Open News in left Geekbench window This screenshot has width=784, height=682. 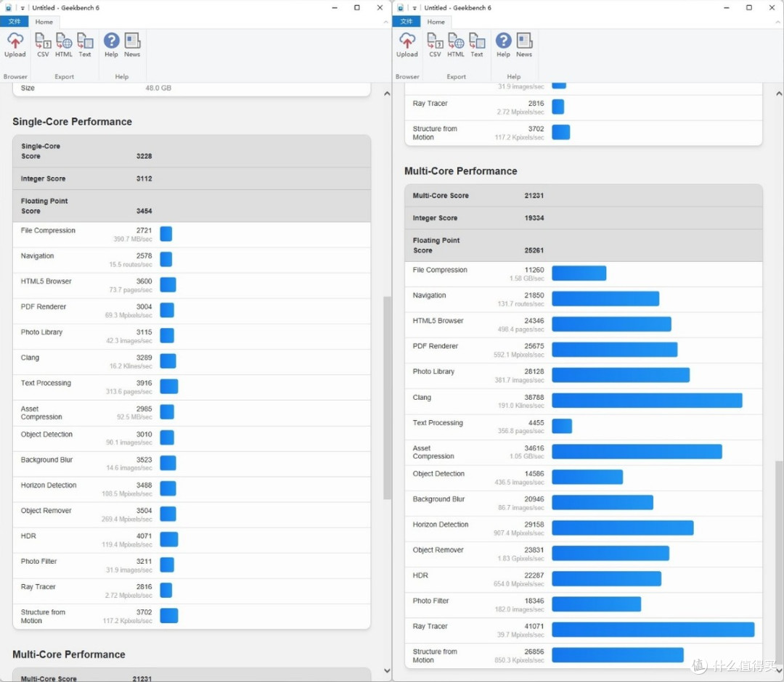(132, 45)
